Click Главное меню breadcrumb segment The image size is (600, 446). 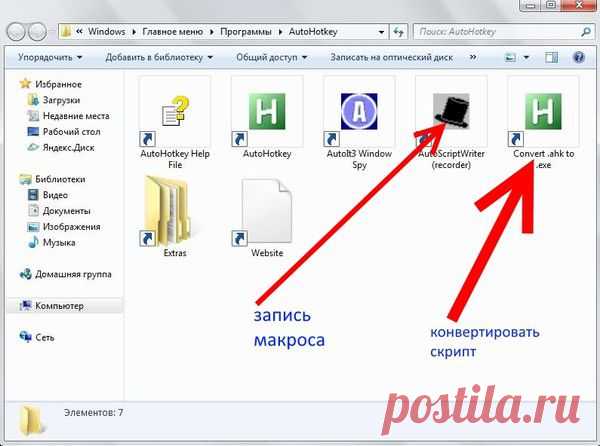coord(173,31)
